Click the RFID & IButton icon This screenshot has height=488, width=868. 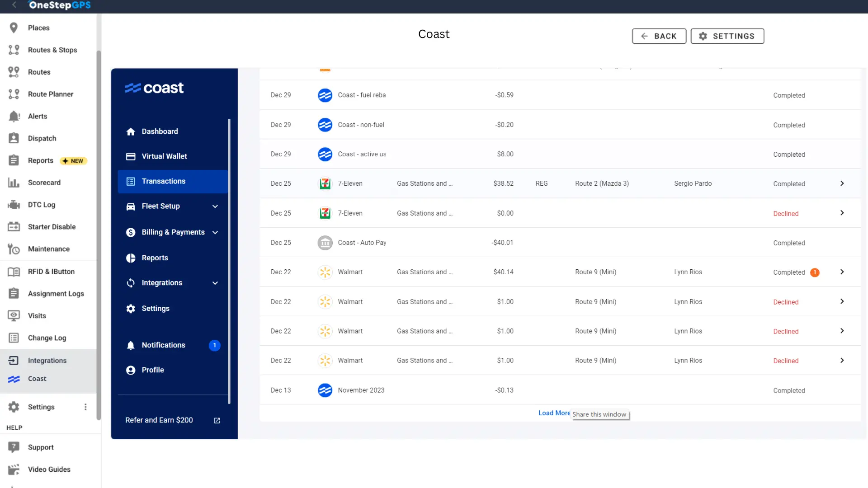[x=14, y=272]
